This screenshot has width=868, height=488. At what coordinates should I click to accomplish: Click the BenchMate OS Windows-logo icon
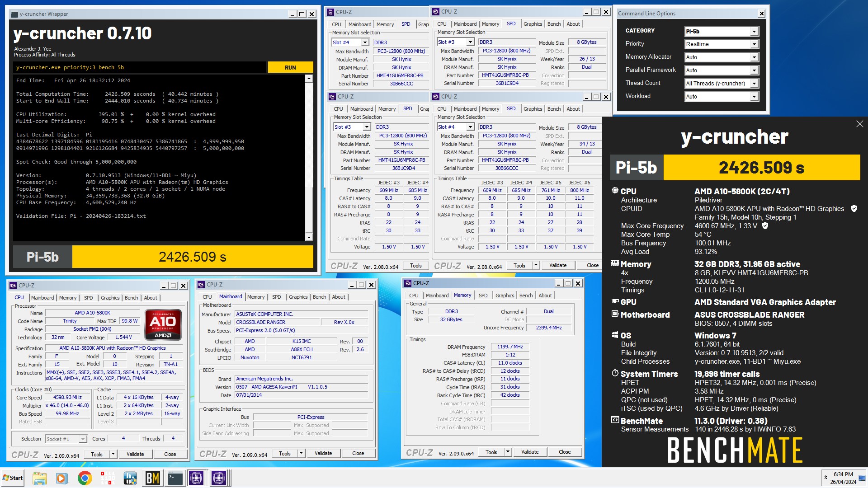tap(615, 335)
